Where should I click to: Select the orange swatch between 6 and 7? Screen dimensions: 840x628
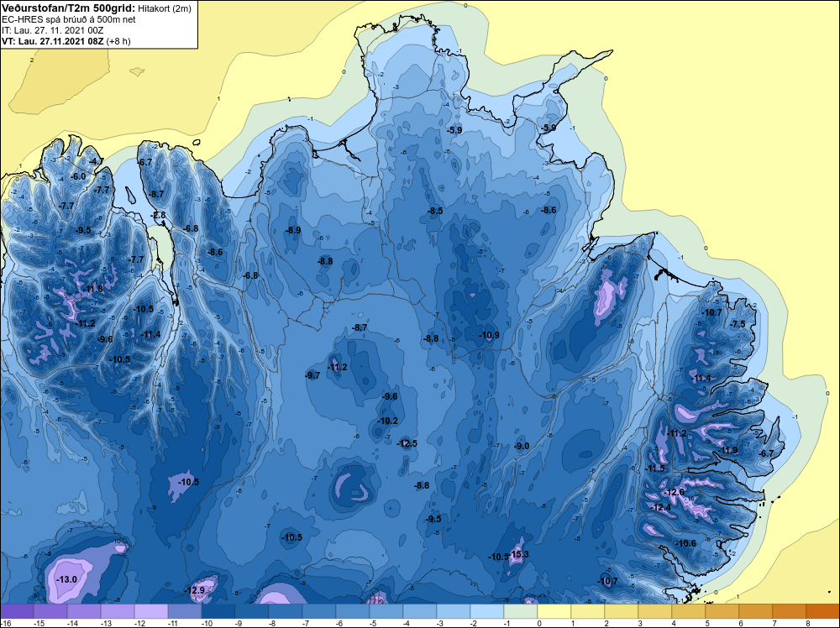[756, 611]
